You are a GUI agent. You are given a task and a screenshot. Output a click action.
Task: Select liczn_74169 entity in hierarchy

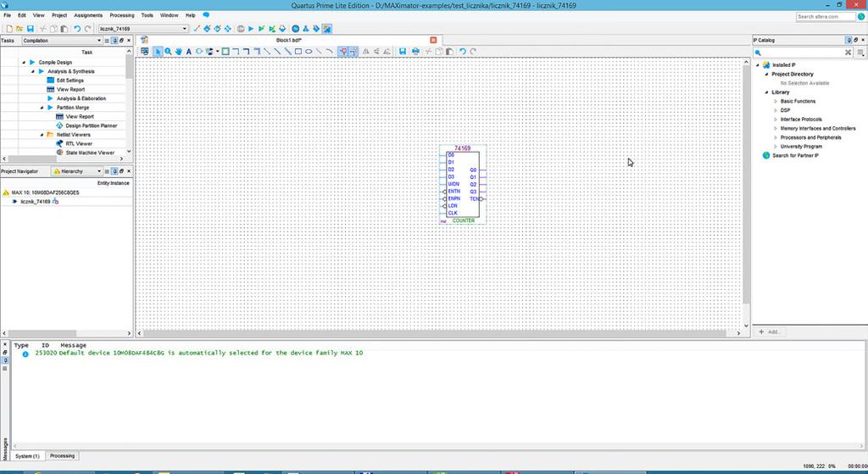[x=36, y=202]
